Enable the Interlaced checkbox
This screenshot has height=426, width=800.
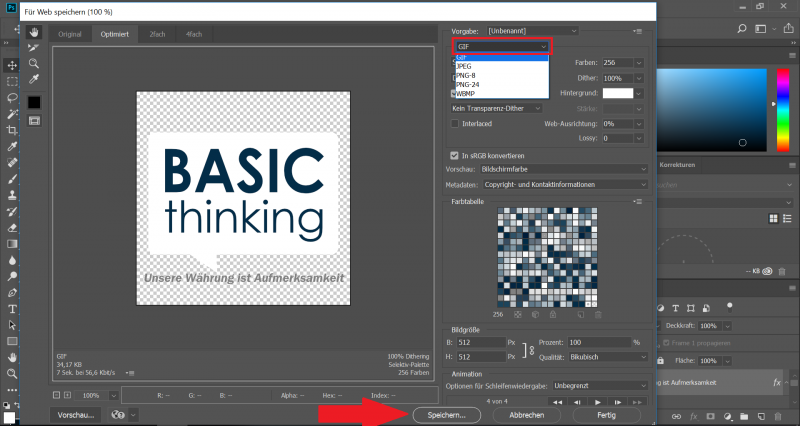[x=455, y=123]
